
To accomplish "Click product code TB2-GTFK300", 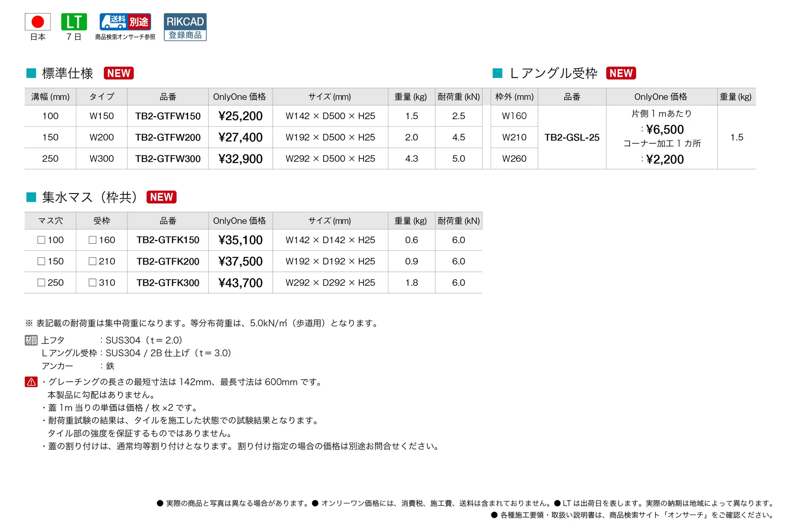I will pyautogui.click(x=168, y=283).
